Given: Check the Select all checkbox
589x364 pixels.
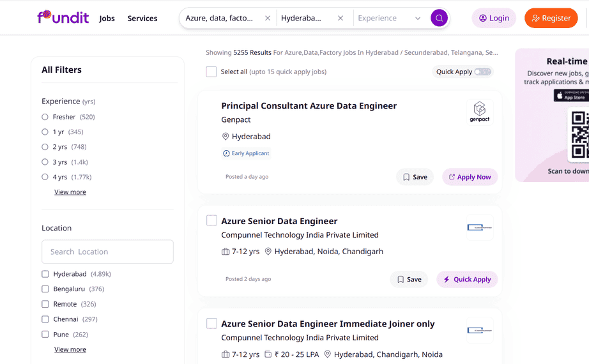Looking at the screenshot, I should click(211, 72).
